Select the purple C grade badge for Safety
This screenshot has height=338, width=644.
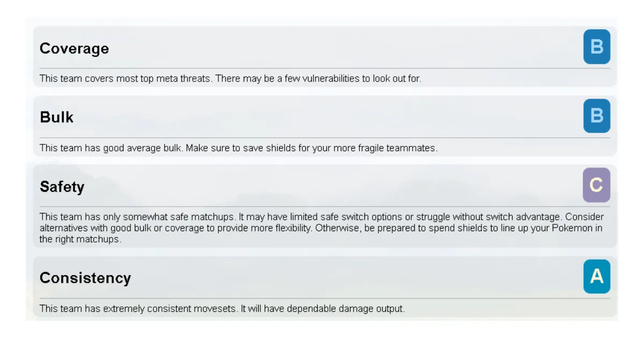click(x=597, y=185)
